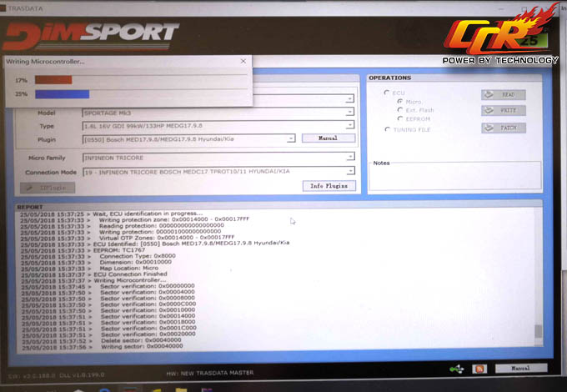The image size is (567, 392).
Task: Click the IDPlugin button
Action: point(48,188)
